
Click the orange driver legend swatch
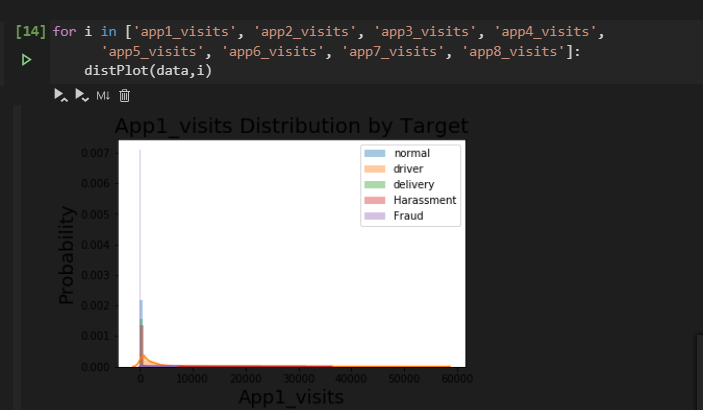tap(375, 169)
